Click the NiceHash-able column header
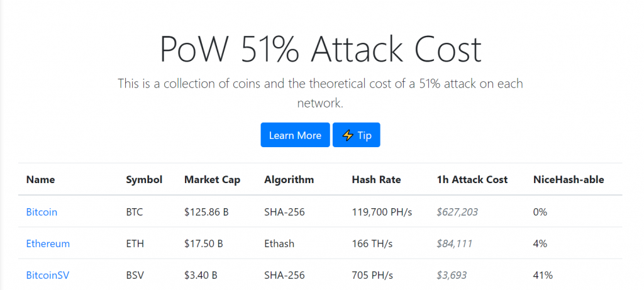Screen dimensions: 644x290 (568, 179)
